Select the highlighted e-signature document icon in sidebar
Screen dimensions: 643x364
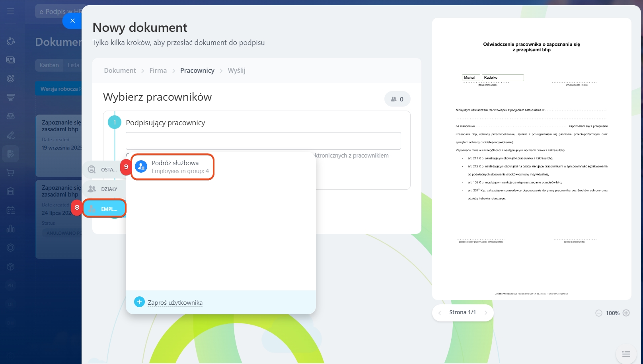pos(11,154)
